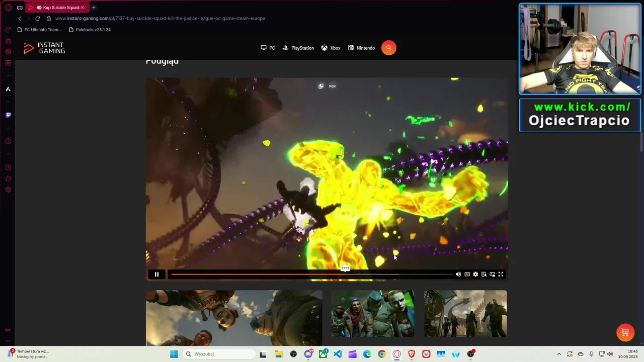Open a new browser tab
The image size is (644, 362).
point(94,8)
